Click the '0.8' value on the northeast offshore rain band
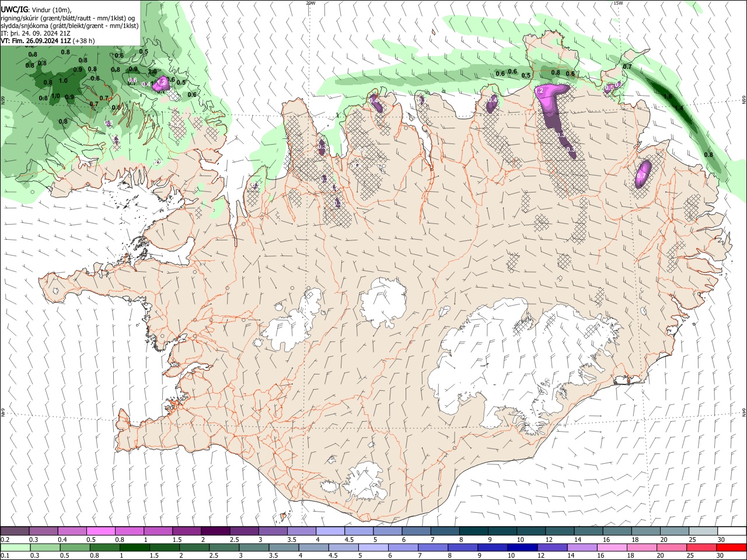The image size is (747, 560). point(708,155)
